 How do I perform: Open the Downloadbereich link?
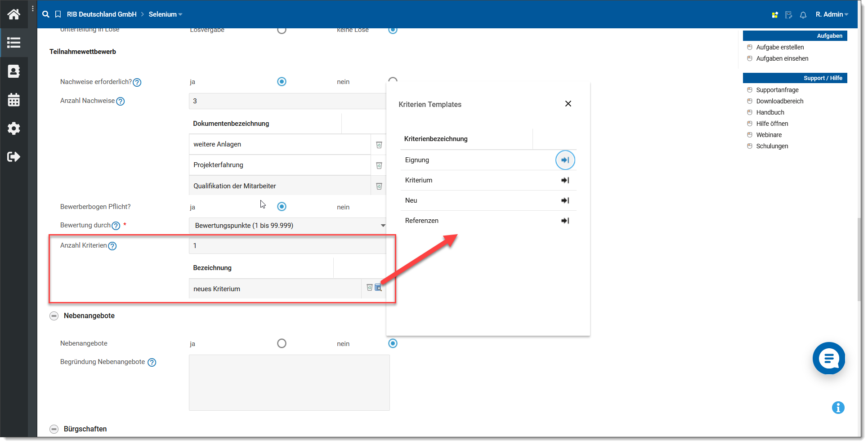779,101
